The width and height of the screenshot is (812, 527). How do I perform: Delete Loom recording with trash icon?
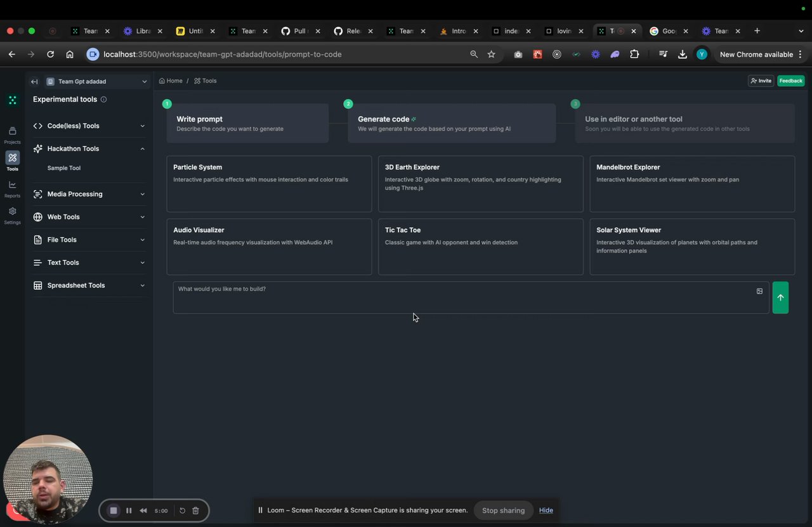pyautogui.click(x=195, y=511)
